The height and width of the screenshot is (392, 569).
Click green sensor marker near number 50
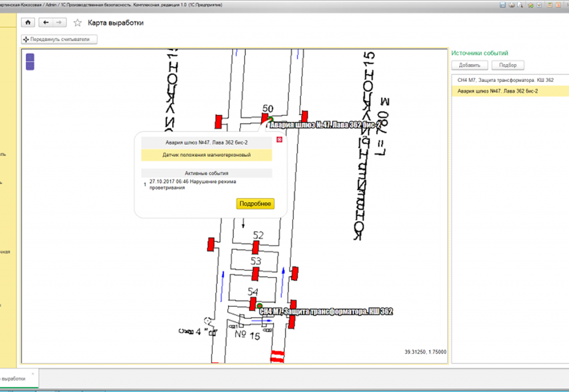(271, 119)
